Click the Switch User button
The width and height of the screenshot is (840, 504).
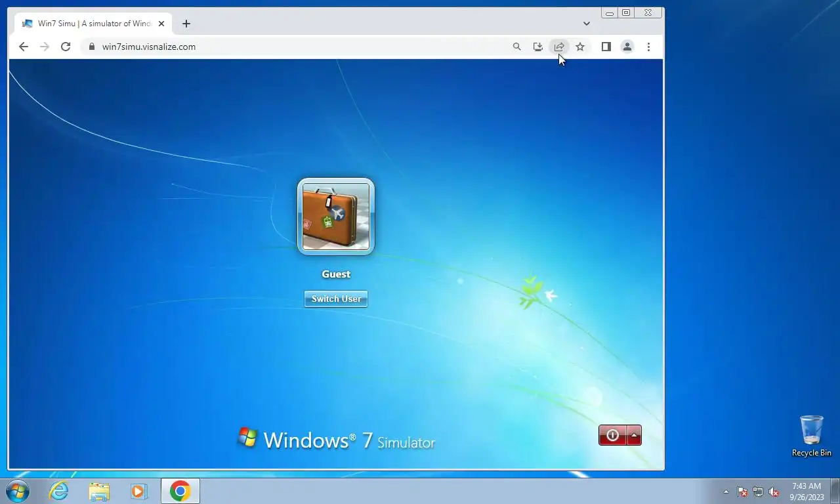click(336, 299)
